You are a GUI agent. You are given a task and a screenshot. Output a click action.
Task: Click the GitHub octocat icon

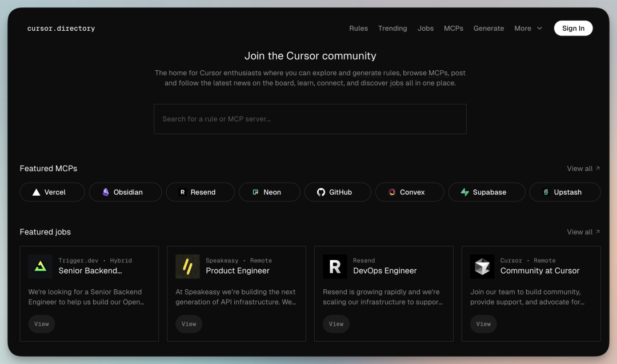click(x=321, y=192)
